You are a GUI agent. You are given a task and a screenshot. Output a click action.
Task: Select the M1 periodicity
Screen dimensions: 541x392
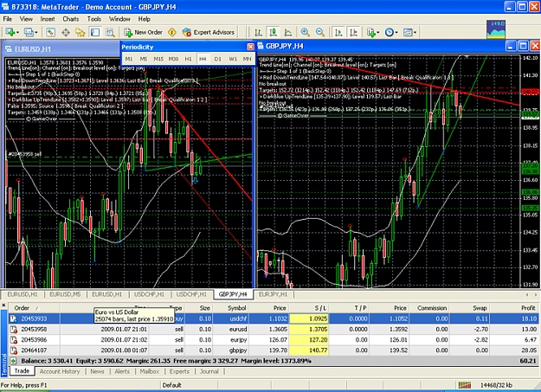(x=129, y=59)
